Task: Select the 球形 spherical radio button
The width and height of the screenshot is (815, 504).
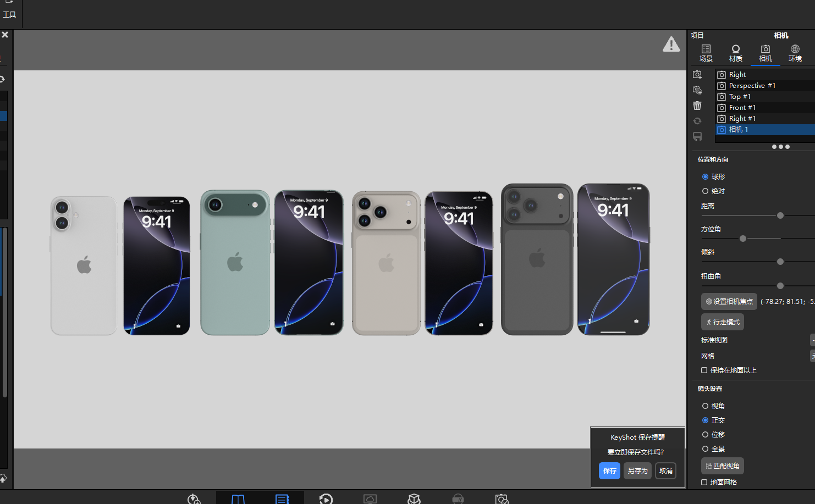Action: [x=705, y=177]
